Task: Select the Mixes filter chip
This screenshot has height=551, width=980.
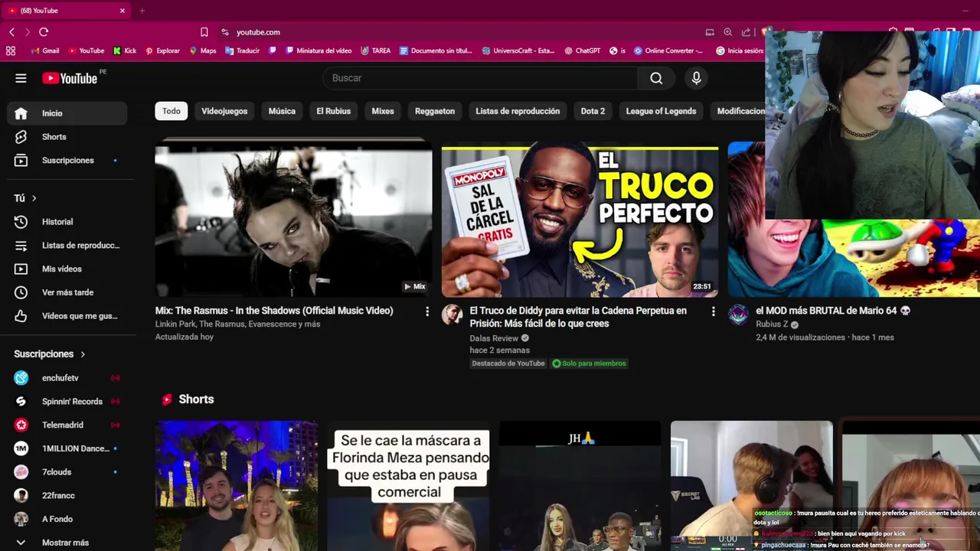Action: pyautogui.click(x=383, y=111)
